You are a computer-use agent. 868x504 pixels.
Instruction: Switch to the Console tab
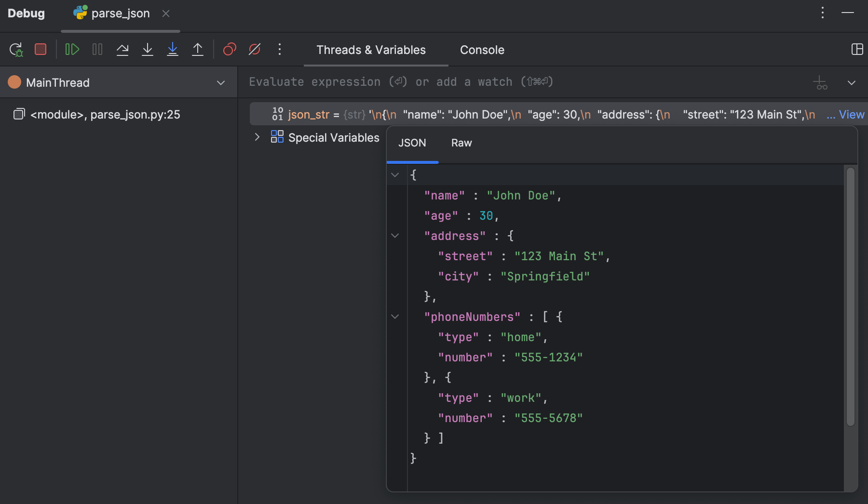(482, 50)
